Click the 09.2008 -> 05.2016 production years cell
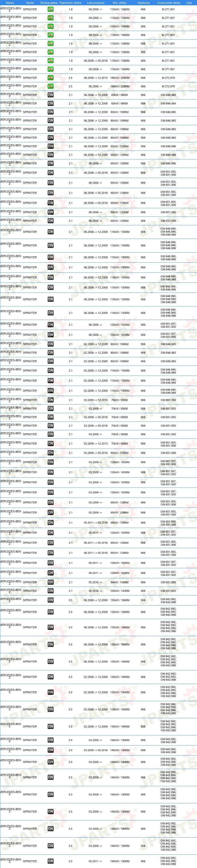Screen dimensions: 197x868 click(x=96, y=61)
